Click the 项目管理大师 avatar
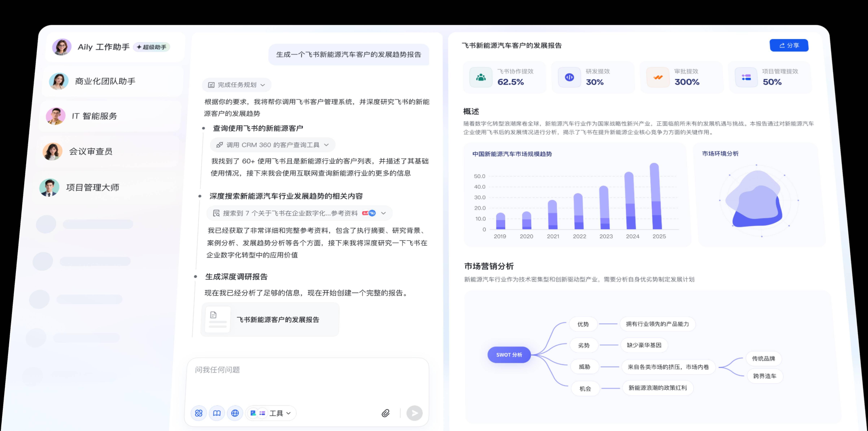Image resolution: width=868 pixels, height=431 pixels. (x=49, y=187)
